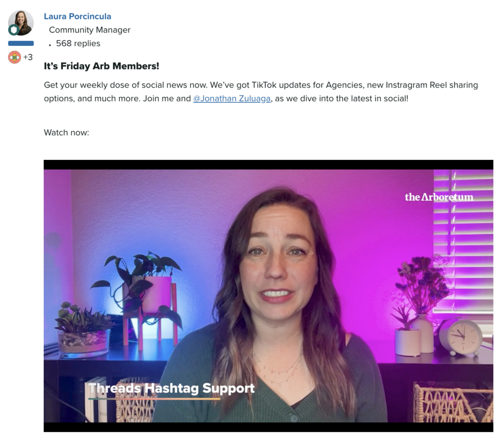Click the Threads Hashtag Support caption
This screenshot has width=504, height=442.
[x=172, y=388]
